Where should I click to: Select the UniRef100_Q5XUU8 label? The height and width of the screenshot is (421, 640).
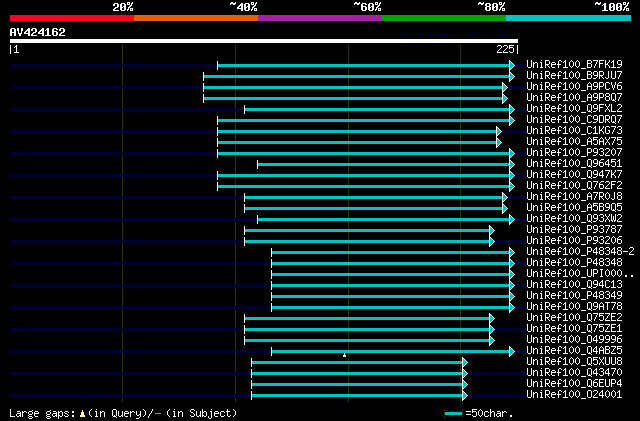pos(574,362)
